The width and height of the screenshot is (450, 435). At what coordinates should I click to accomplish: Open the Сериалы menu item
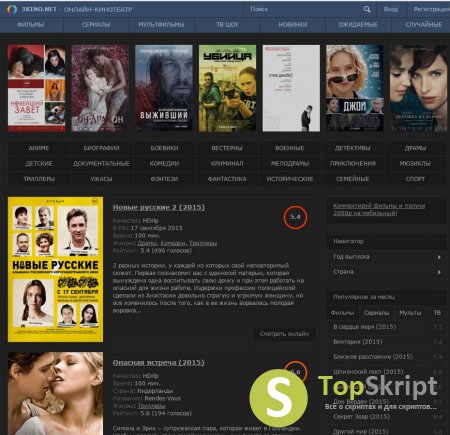[96, 25]
